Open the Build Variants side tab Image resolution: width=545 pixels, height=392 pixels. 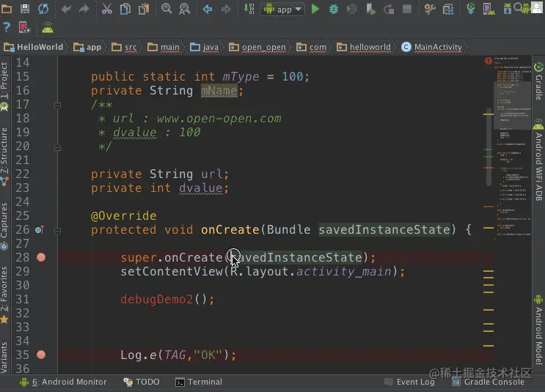tap(4, 358)
